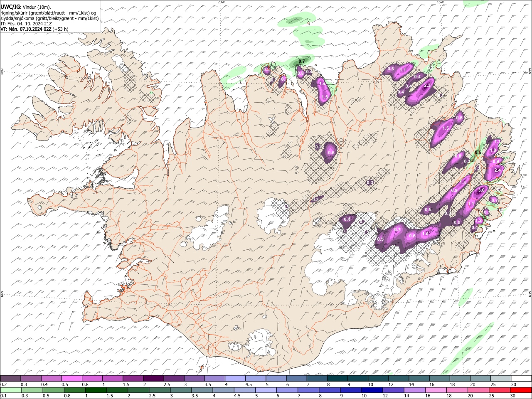Click the '3.0' snowfall value in the east

coord(481,190)
